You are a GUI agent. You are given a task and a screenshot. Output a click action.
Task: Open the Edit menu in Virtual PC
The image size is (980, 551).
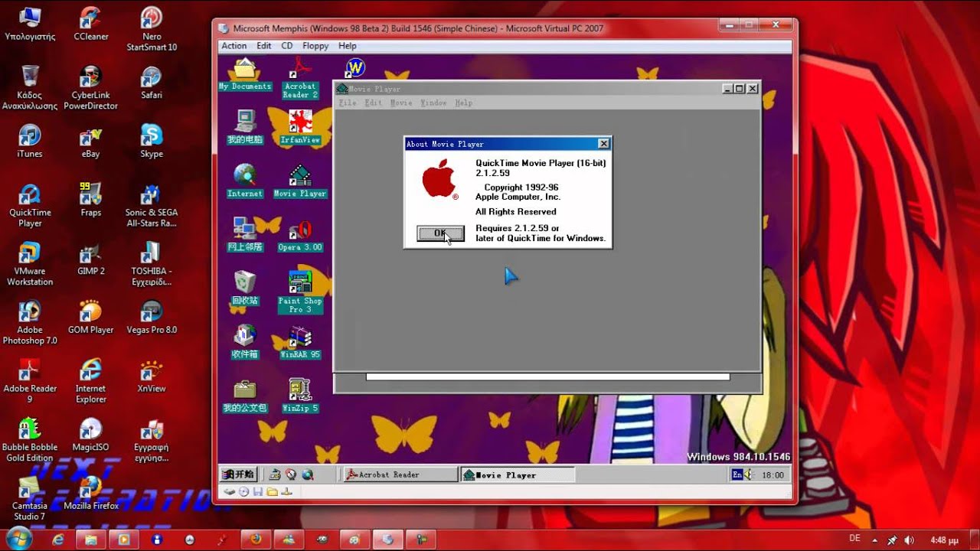tap(264, 46)
